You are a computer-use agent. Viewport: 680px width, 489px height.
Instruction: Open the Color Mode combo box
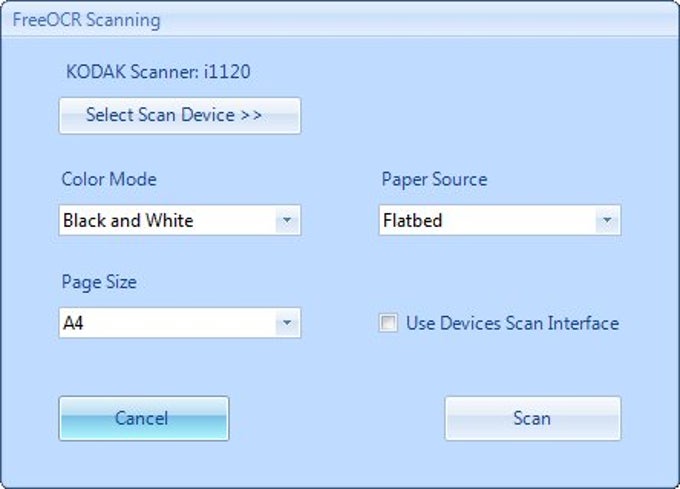tap(180, 220)
